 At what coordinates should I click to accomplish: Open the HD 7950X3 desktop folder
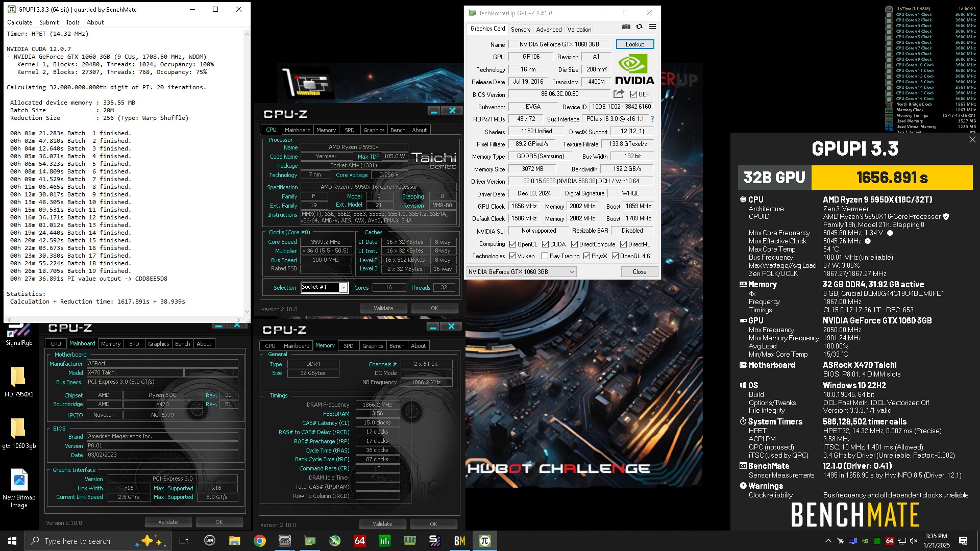tap(19, 382)
